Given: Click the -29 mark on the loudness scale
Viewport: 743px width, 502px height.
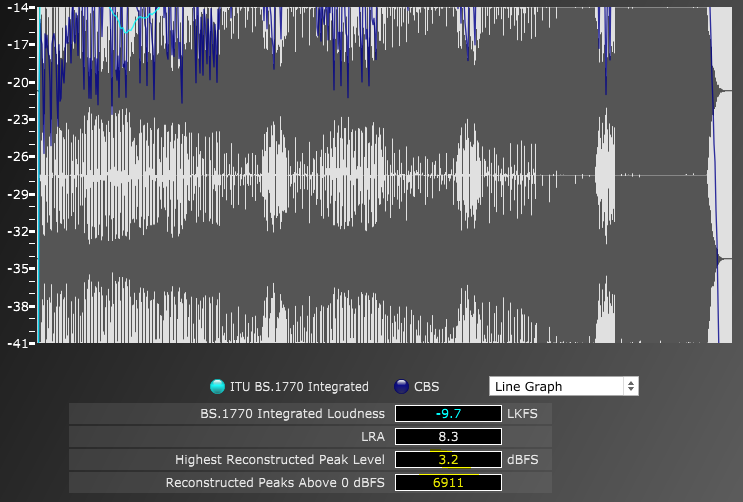Looking at the screenshot, I should click(x=18, y=194).
